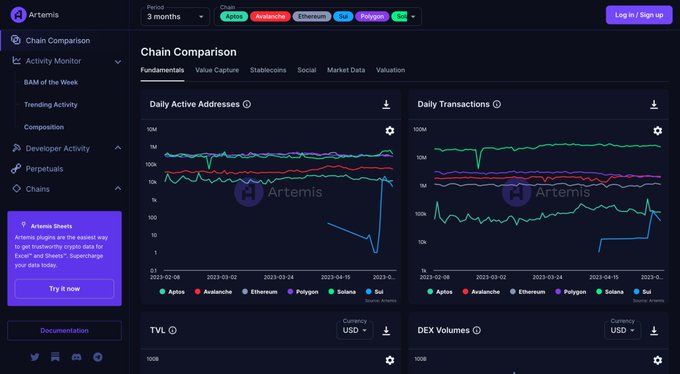Click the info icon next to DEX Volumes

pos(477,330)
